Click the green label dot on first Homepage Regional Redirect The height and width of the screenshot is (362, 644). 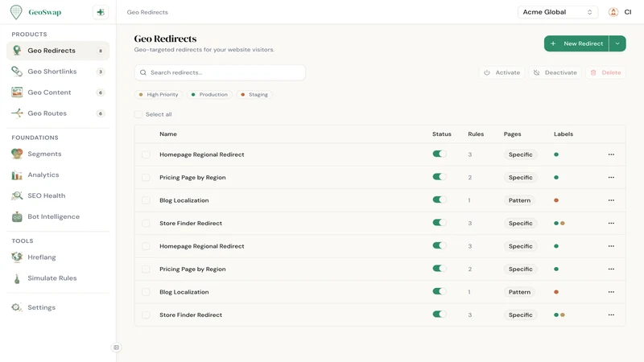556,154
